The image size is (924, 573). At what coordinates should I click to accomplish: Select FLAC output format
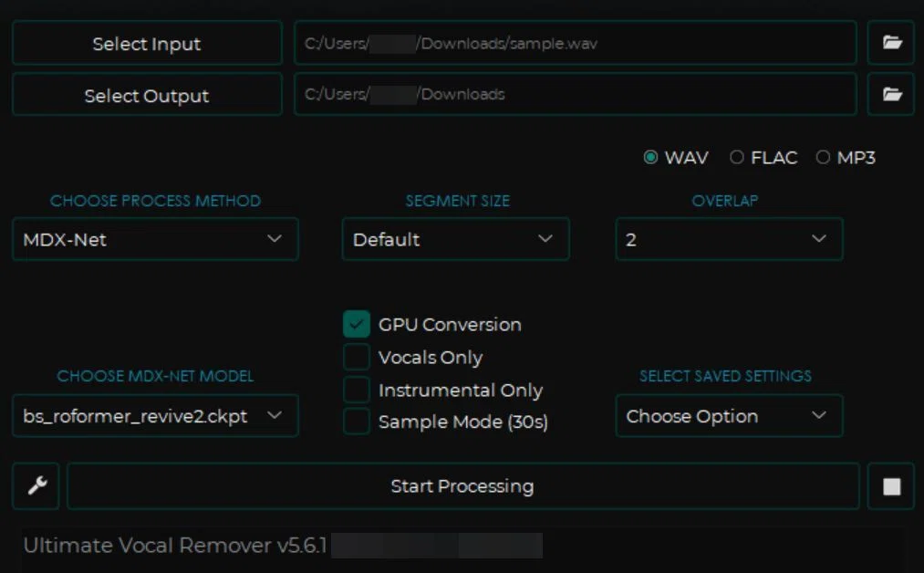tap(763, 158)
